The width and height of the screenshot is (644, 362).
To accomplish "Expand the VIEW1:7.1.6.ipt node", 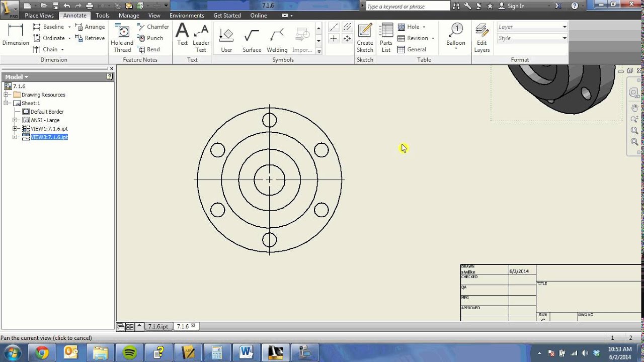I will [x=15, y=129].
